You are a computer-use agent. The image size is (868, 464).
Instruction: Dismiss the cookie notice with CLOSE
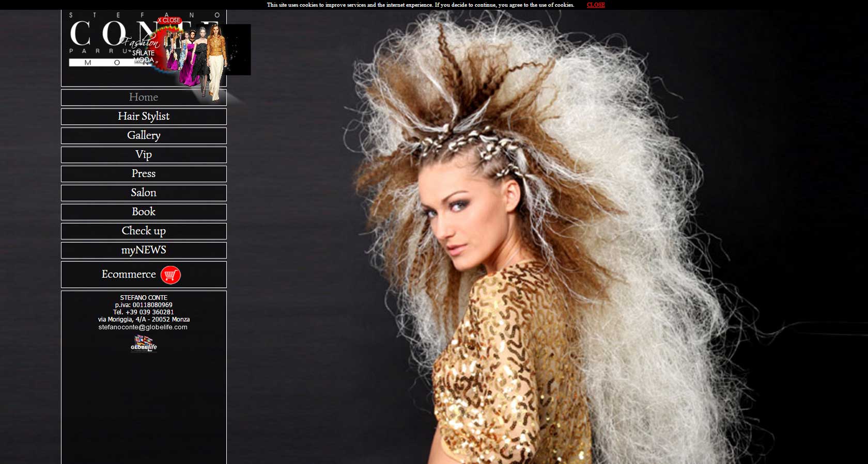pos(596,5)
